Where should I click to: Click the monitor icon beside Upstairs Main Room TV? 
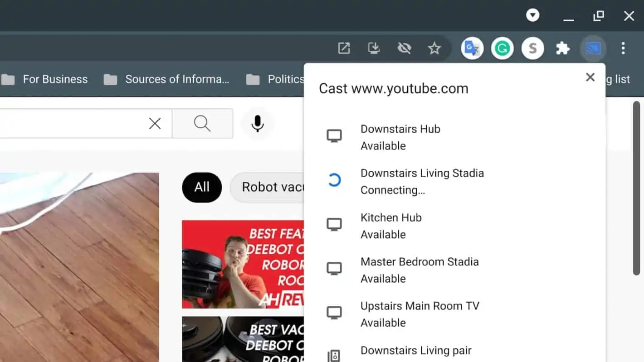[x=334, y=313]
